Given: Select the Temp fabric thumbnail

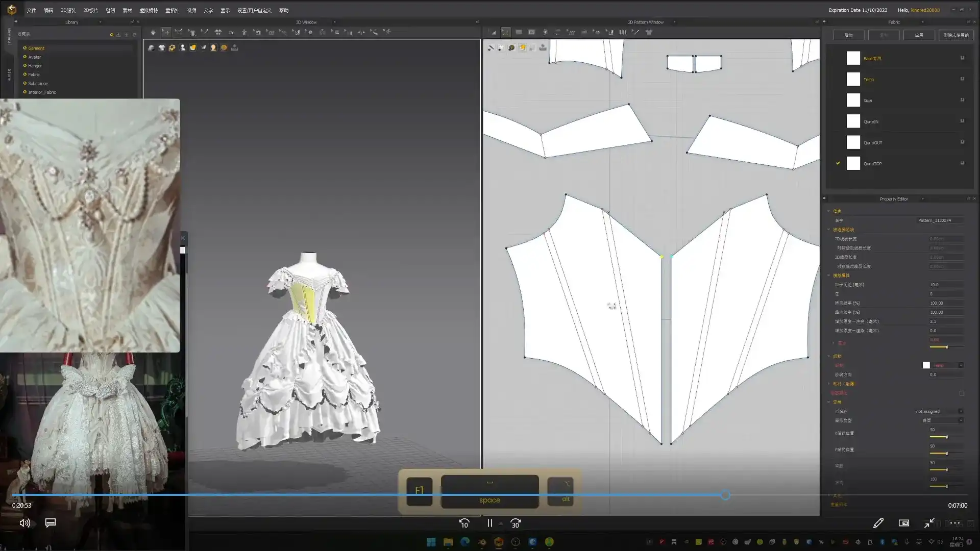Looking at the screenshot, I should click(x=853, y=79).
